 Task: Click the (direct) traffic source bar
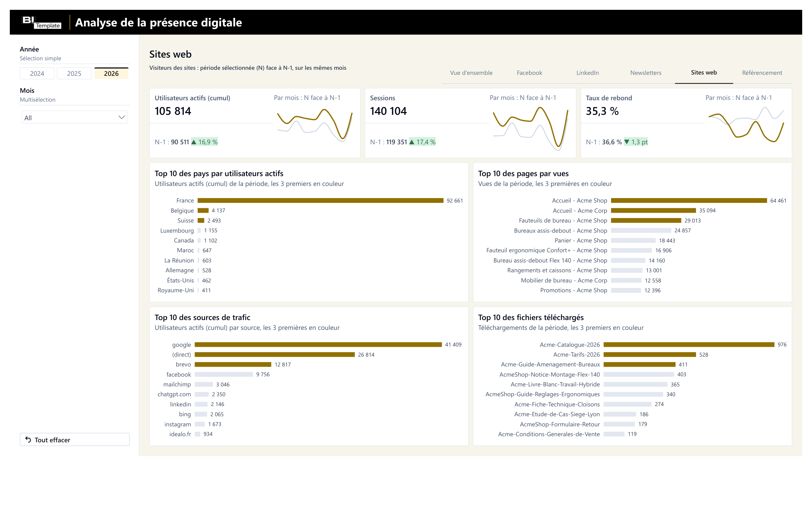(275, 355)
